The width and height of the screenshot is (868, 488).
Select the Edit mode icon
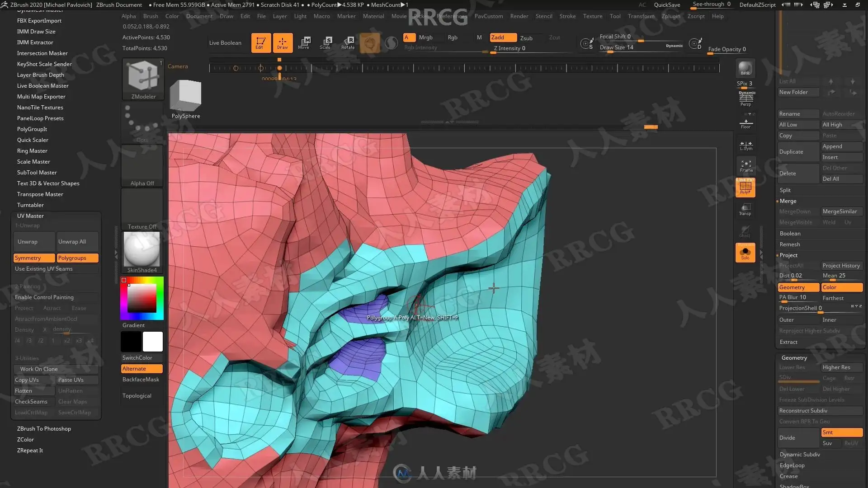[x=261, y=42]
